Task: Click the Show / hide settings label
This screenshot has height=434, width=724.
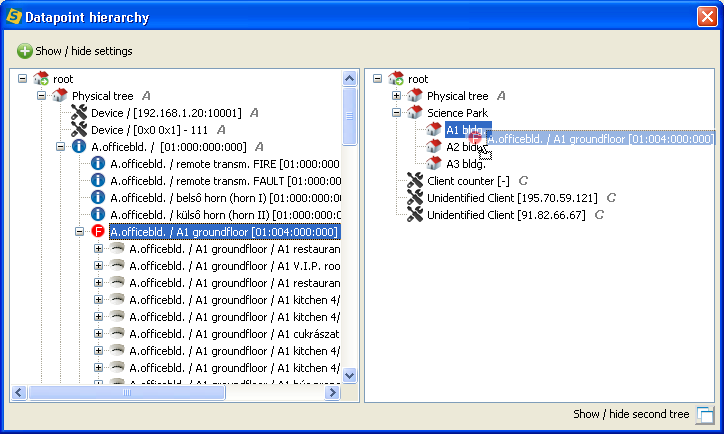Action: point(84,51)
